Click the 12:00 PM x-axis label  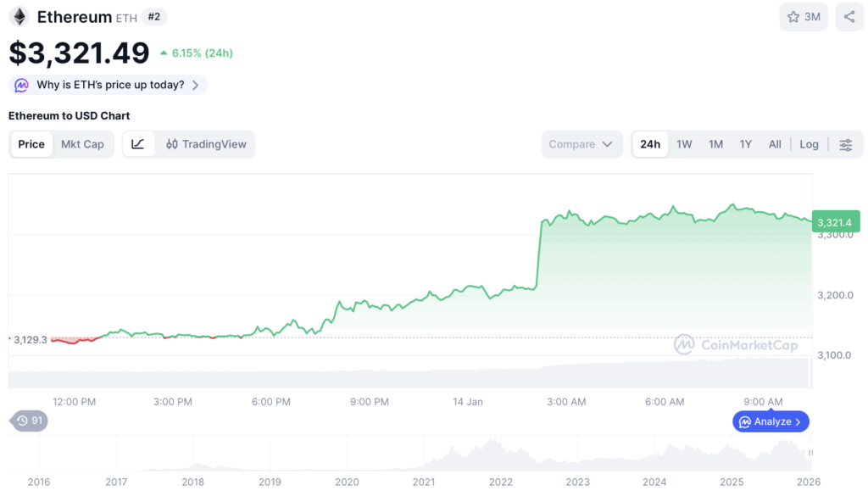click(75, 402)
